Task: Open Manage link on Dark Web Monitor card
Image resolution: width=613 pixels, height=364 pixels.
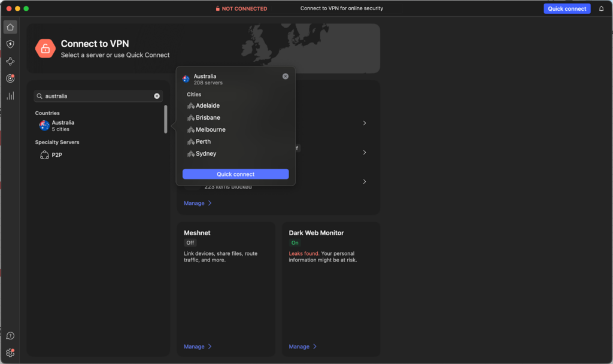Action: 302,347
